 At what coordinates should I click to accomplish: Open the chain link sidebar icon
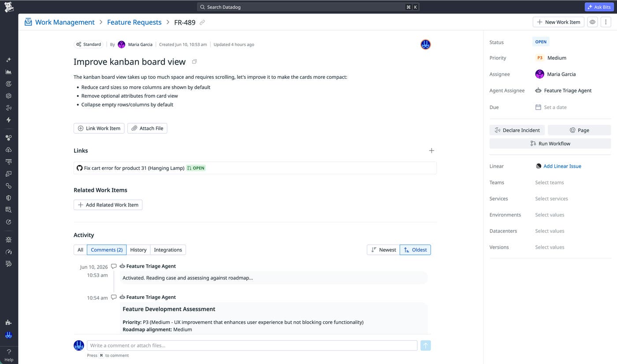pos(8,186)
